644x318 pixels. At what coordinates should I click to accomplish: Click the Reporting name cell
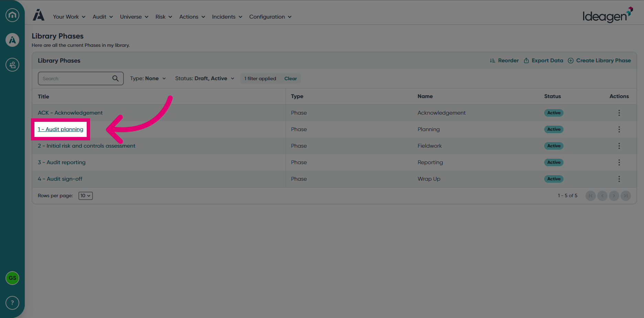pyautogui.click(x=430, y=162)
